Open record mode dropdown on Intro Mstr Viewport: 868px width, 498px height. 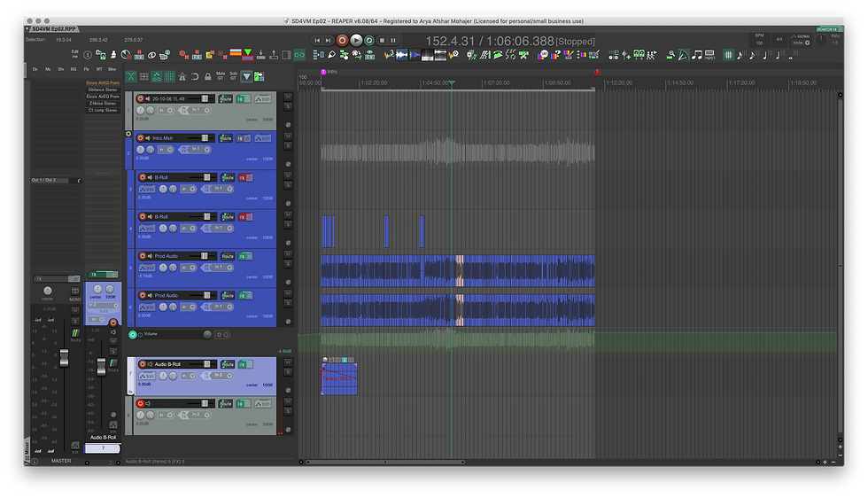coord(166,149)
